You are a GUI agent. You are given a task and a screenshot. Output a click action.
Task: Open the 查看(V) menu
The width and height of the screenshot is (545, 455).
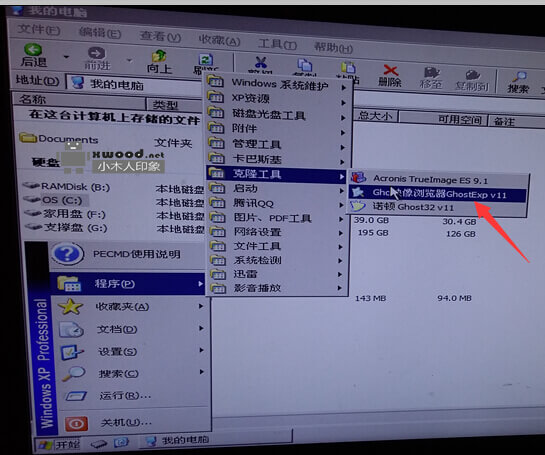pos(160,36)
